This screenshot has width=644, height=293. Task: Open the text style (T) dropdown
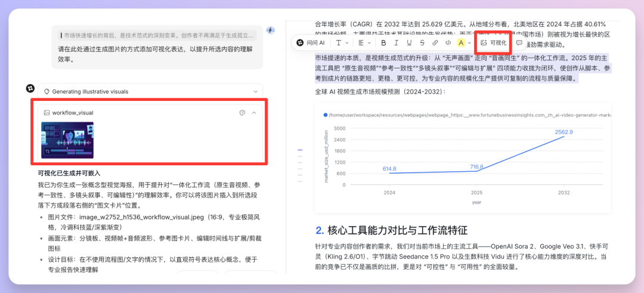click(x=341, y=43)
